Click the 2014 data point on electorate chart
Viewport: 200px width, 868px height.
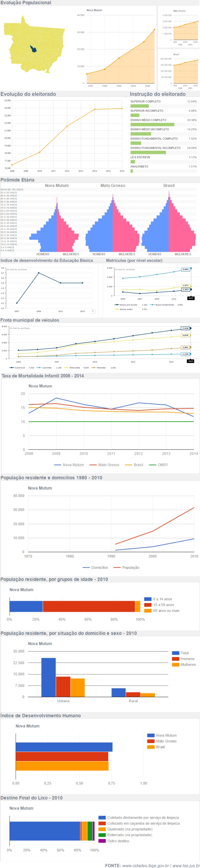[94, 109]
